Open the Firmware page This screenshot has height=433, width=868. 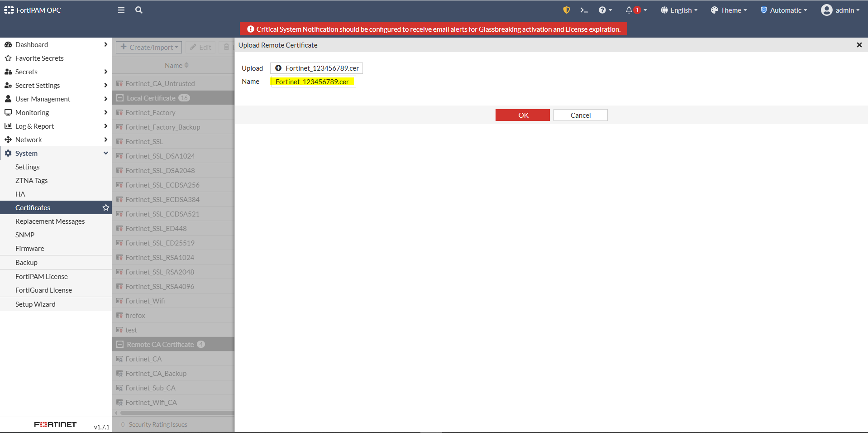[56, 248]
